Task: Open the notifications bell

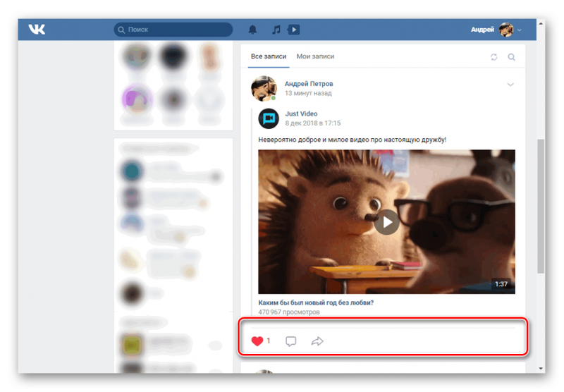Action: (x=253, y=30)
